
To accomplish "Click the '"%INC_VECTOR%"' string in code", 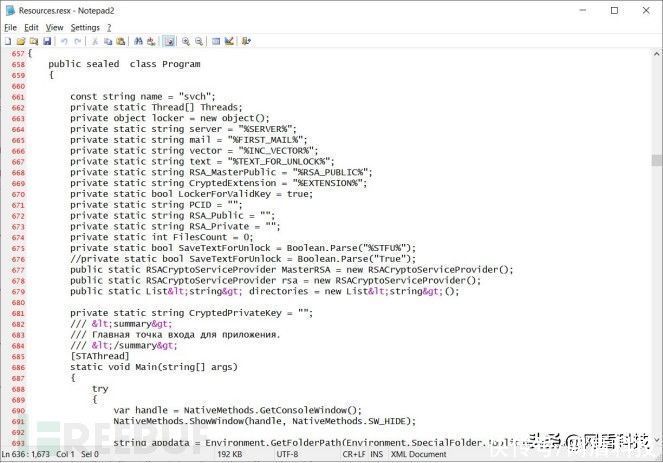I will (276, 151).
